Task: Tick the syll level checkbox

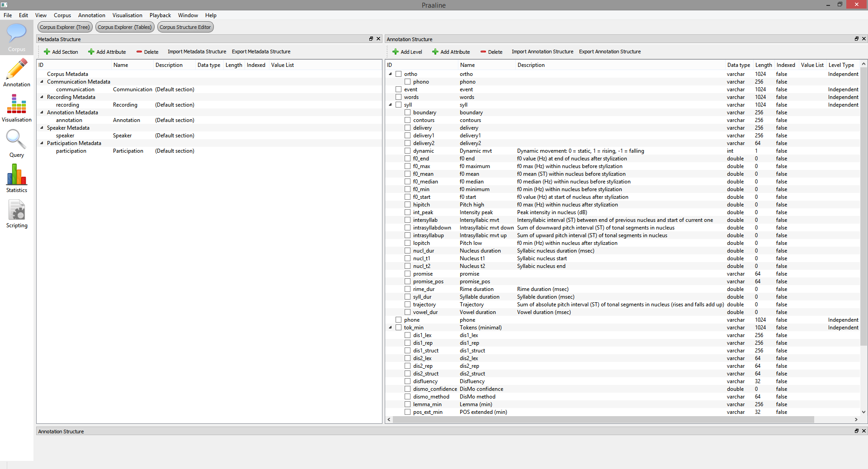Action: (398, 105)
